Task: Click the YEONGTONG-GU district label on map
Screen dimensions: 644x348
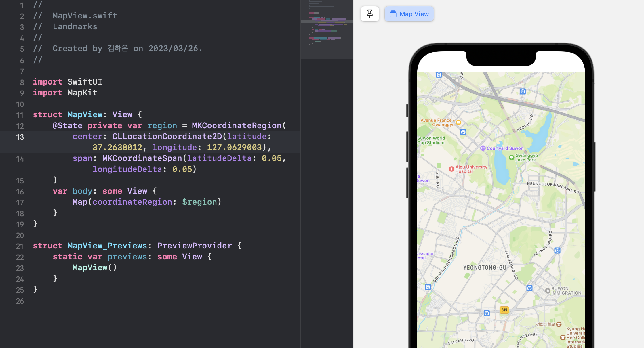Action: [485, 268]
